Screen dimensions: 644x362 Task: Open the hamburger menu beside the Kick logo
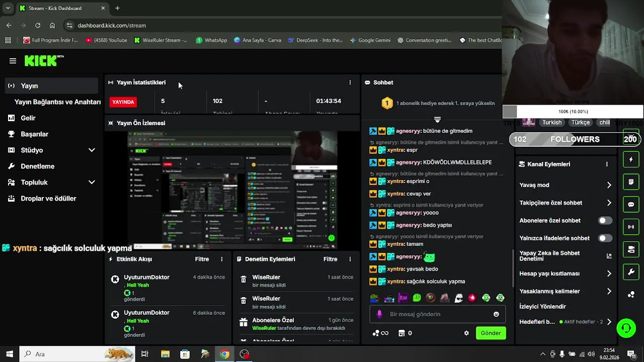click(13, 61)
